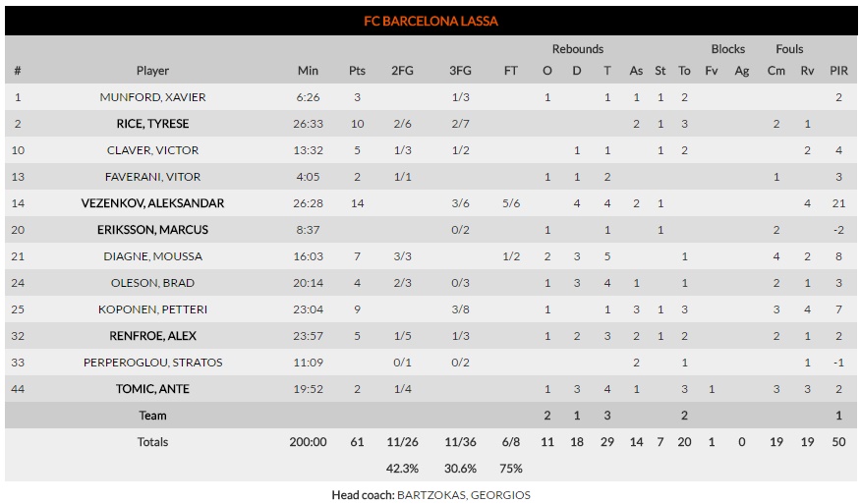Click the Min column header
860x504 pixels.
[x=308, y=71]
